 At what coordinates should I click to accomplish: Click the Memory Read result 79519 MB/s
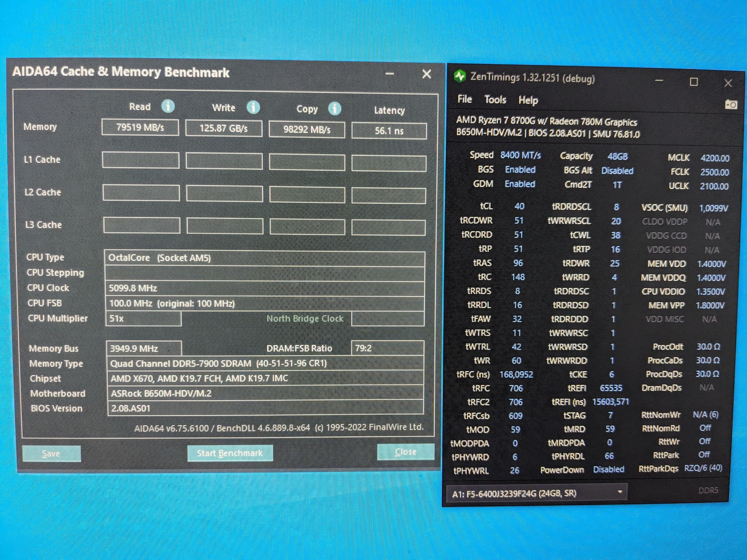pyautogui.click(x=140, y=127)
